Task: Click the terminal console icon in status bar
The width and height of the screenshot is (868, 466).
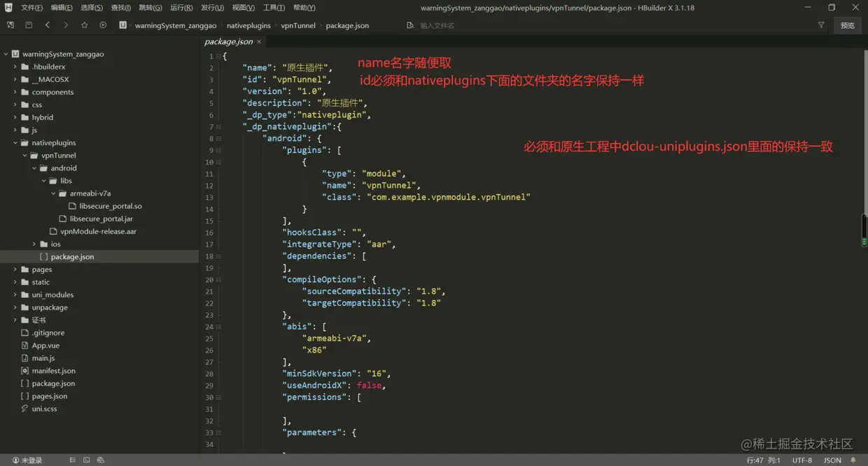Action: (x=87, y=460)
